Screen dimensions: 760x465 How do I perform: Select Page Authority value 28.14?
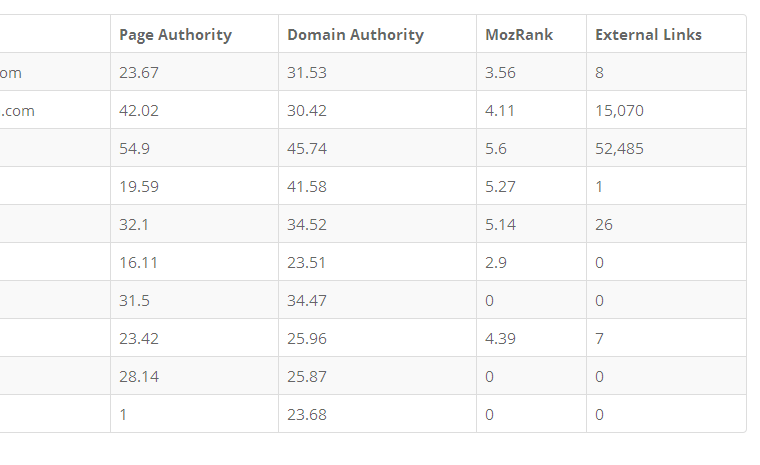tap(138, 377)
